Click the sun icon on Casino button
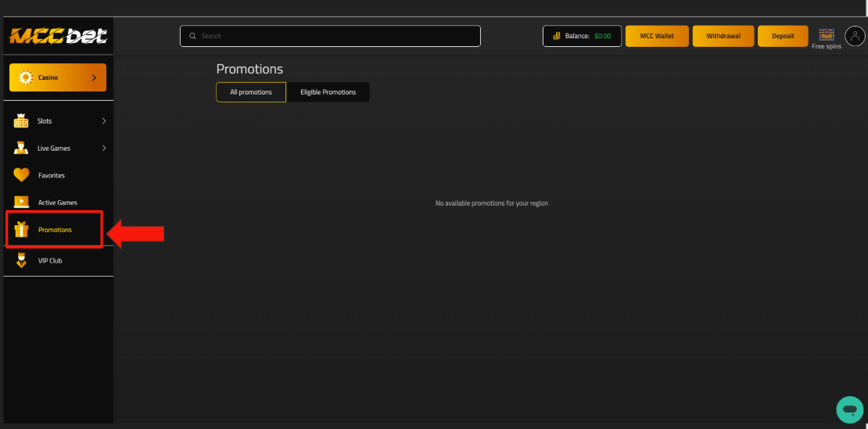This screenshot has height=429, width=868. coord(26,77)
